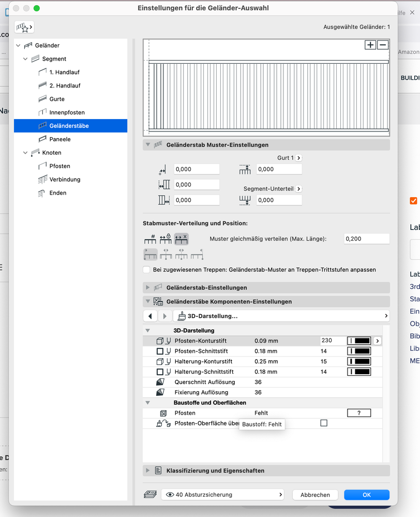
Task: Click the OK button
Action: 367,495
